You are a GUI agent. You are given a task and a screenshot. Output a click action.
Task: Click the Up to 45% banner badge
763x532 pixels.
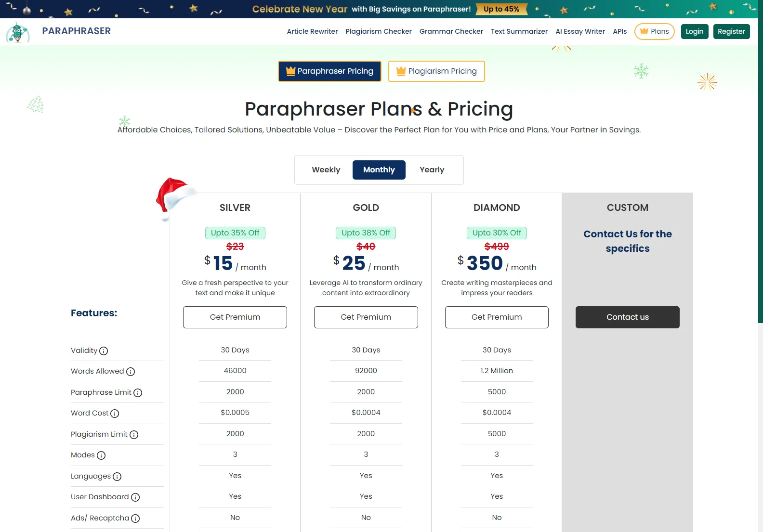(x=501, y=9)
